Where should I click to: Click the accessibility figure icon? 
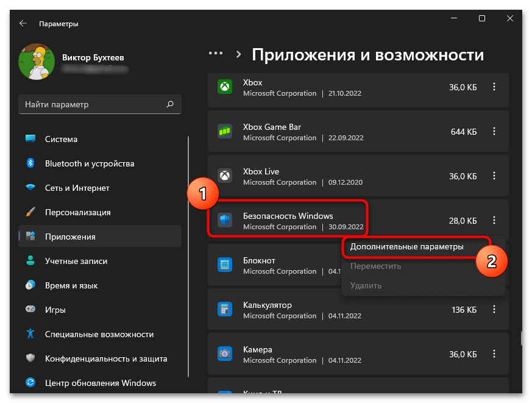[x=30, y=333]
